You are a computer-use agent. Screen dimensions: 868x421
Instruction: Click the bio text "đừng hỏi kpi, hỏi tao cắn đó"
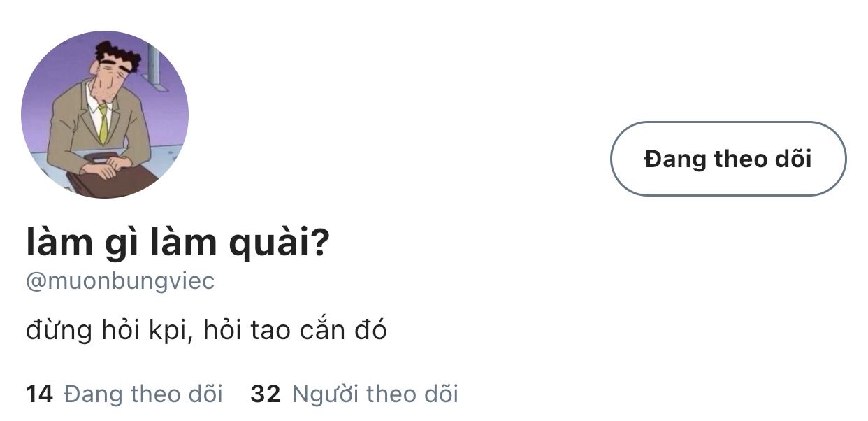pyautogui.click(x=206, y=330)
